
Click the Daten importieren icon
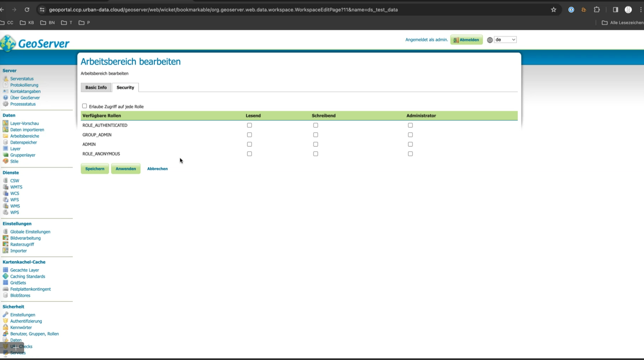pos(5,130)
